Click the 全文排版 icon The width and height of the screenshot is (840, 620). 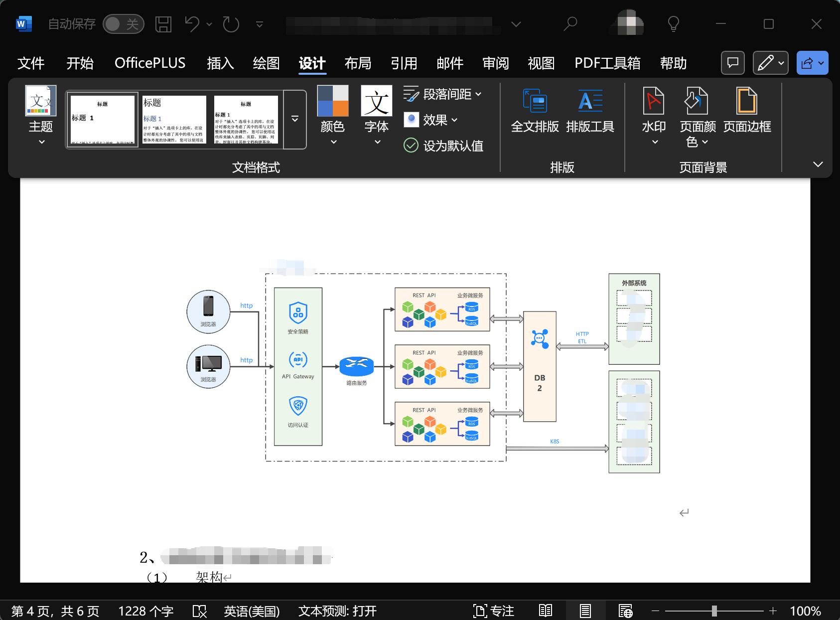535,111
